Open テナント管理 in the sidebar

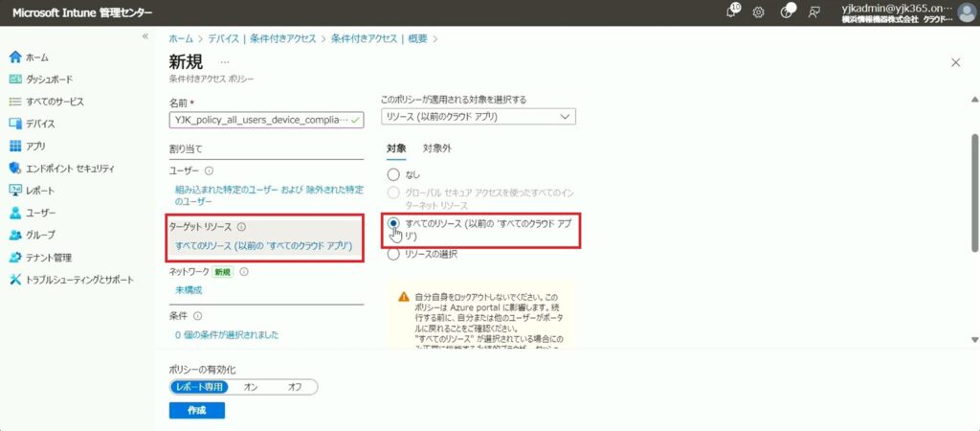[49, 257]
